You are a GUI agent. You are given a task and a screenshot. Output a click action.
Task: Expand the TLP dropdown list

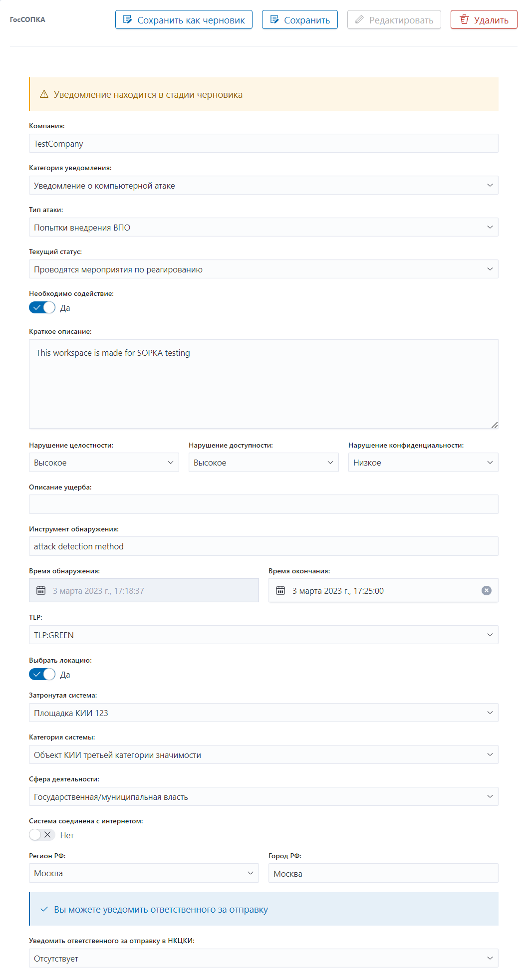[263, 635]
